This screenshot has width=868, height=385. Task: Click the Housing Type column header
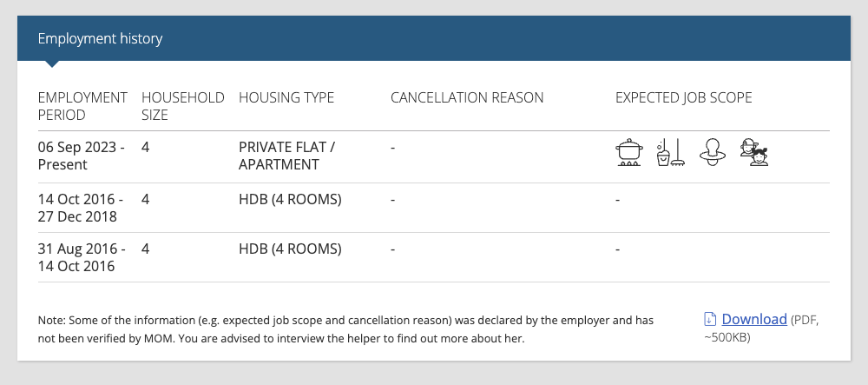pos(286,97)
